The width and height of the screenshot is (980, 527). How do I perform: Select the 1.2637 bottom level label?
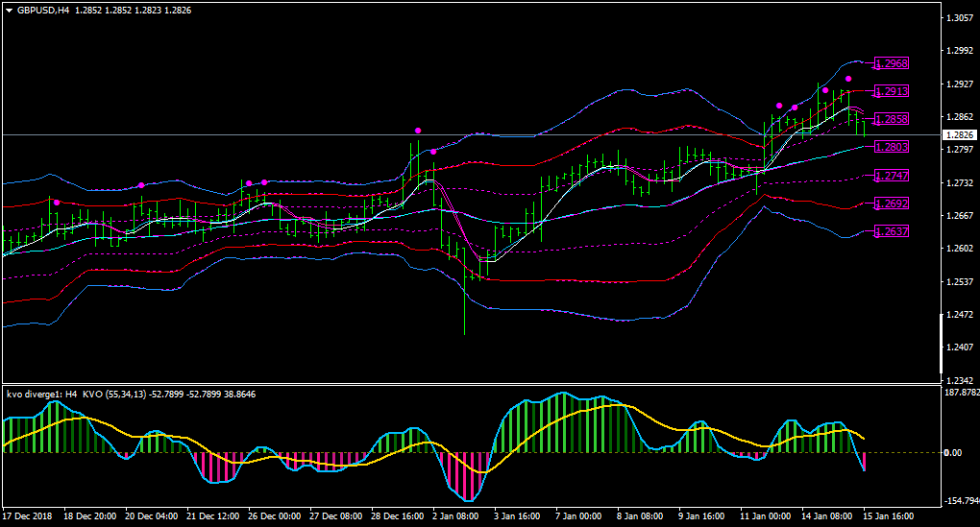892,231
